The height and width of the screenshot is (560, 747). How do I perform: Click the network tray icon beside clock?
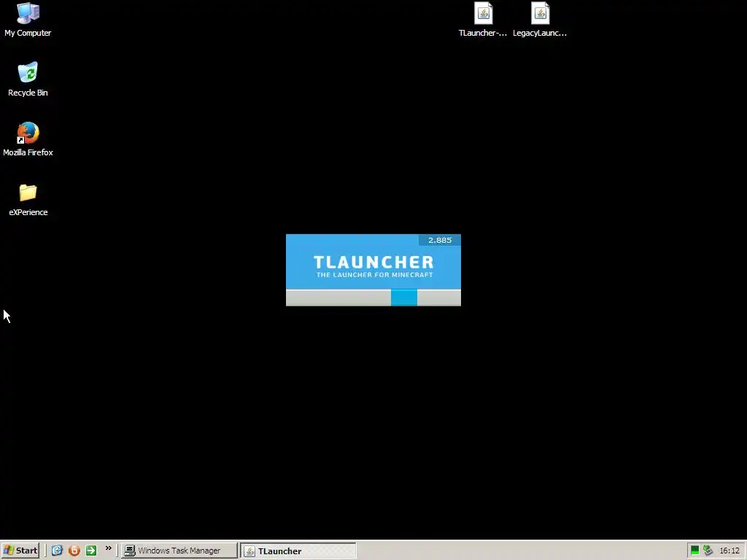coord(708,551)
